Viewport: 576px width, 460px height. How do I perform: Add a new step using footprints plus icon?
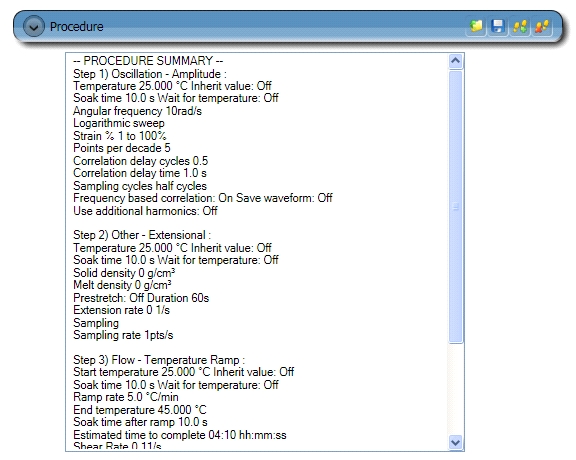coord(520,26)
